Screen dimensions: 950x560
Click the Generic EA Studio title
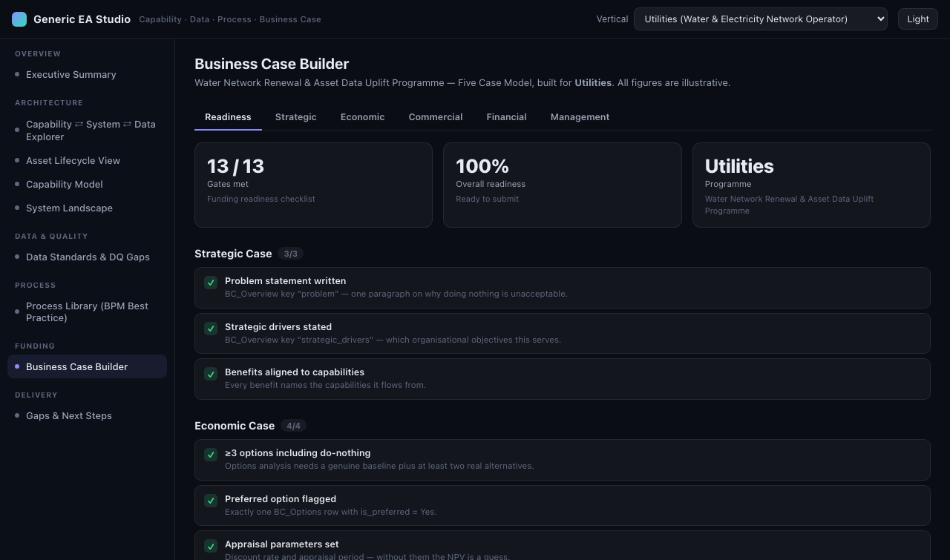coord(82,19)
